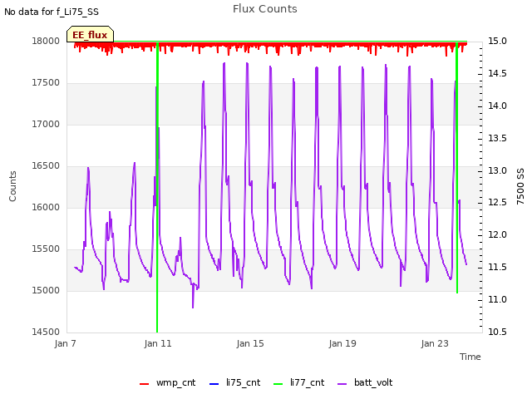Click the green li77_cnt spike after Jan 23
This screenshot has height=399, width=532.
[x=457, y=168]
